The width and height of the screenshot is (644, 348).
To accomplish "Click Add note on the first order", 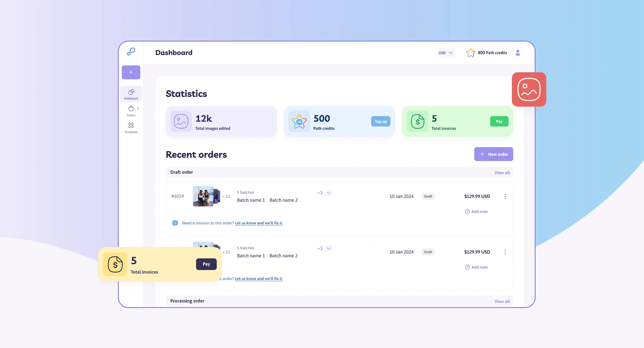I will [x=476, y=211].
